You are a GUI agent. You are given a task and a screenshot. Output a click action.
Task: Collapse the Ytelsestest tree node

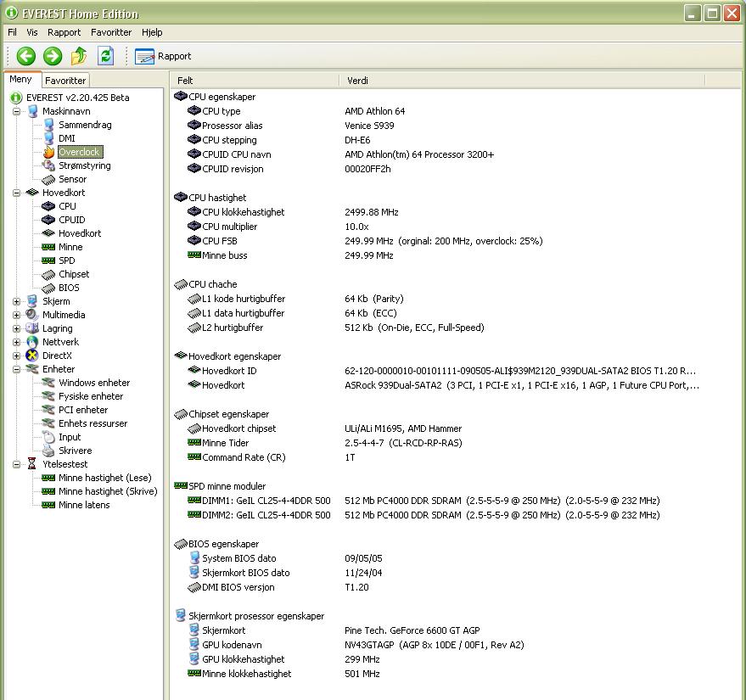click(x=17, y=464)
